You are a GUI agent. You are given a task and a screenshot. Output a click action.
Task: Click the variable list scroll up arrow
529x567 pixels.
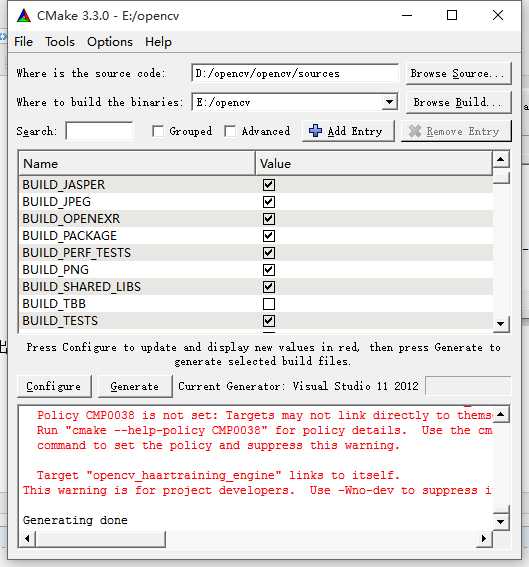(501, 159)
